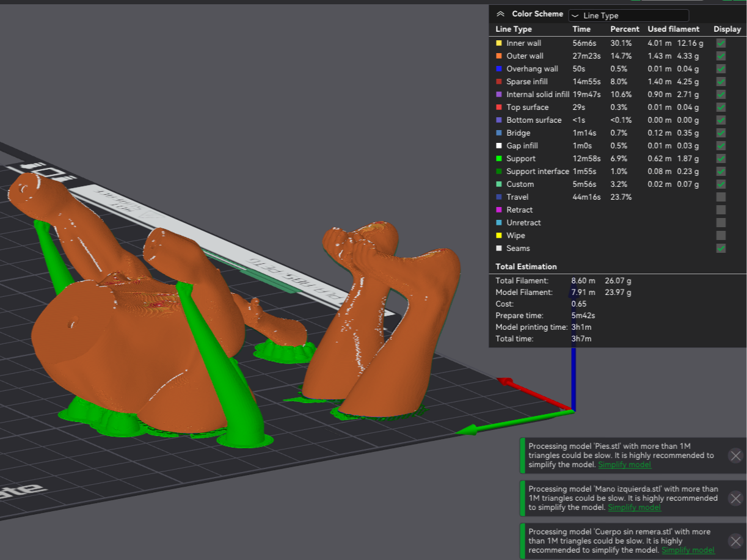The height and width of the screenshot is (560, 747).
Task: Toggle display of Custom lines
Action: click(721, 184)
